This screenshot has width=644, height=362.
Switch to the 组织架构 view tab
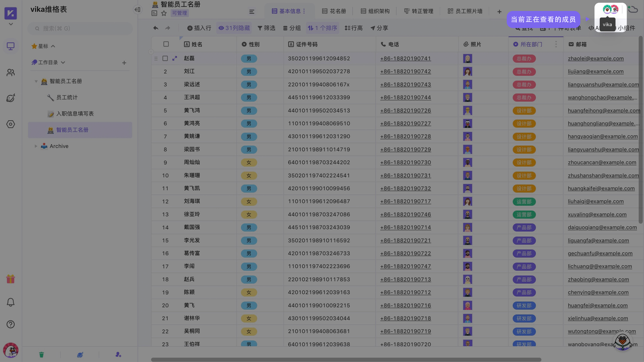tap(375, 11)
